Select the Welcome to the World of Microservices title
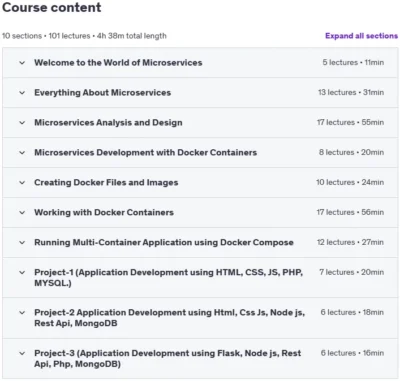This screenshot has height=381, width=400. point(118,63)
